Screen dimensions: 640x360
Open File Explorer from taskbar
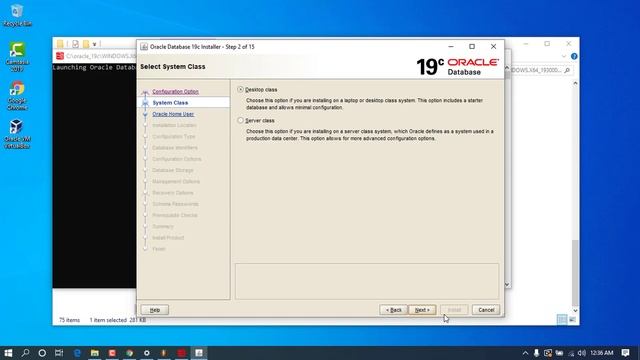click(95, 353)
